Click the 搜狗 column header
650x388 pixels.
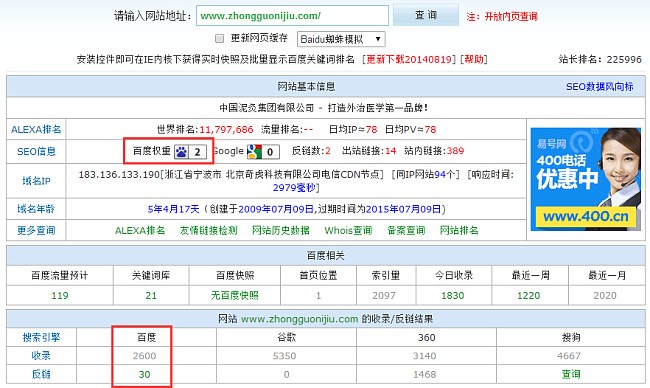click(571, 337)
